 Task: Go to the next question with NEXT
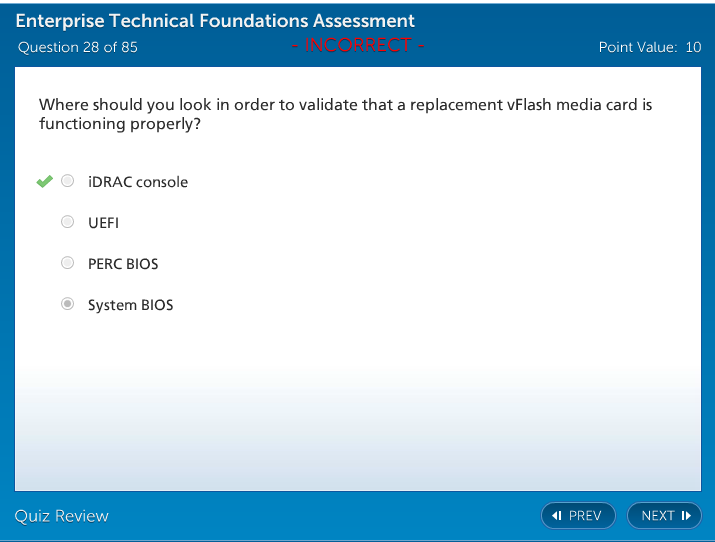pyautogui.click(x=664, y=516)
